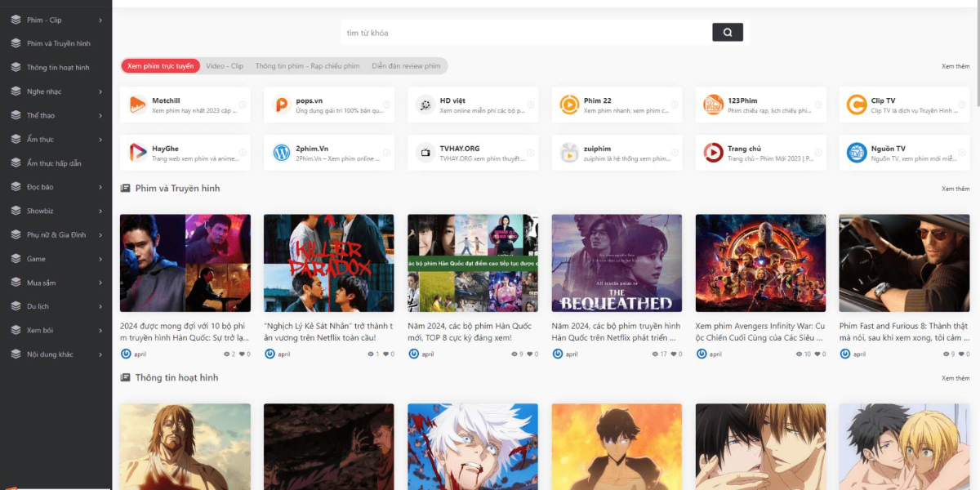Select the Diễn đàn review phim tab
Image resolution: width=980 pixels, height=490 pixels.
[406, 66]
